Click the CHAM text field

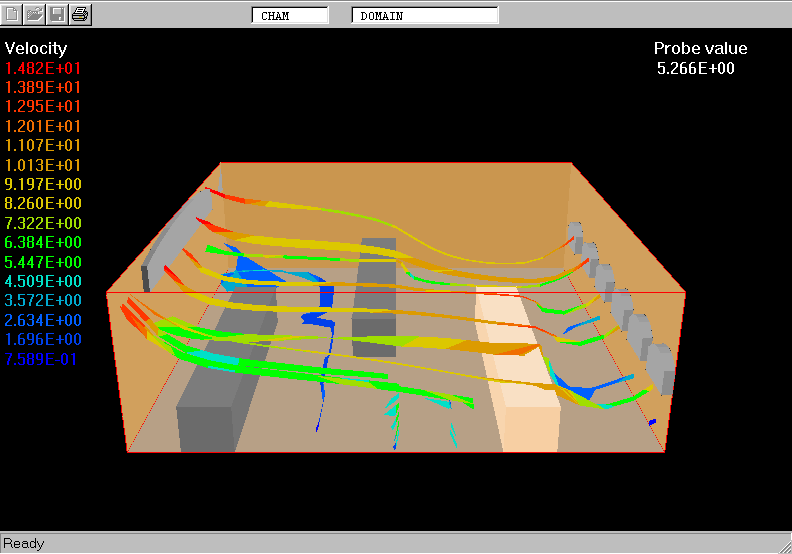[289, 15]
